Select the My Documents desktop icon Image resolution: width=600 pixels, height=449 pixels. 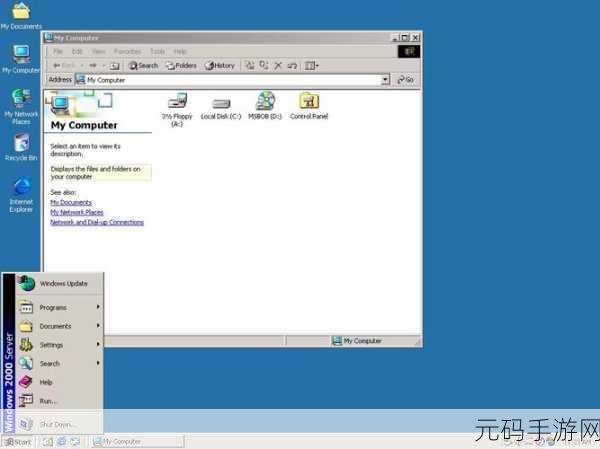(x=21, y=15)
